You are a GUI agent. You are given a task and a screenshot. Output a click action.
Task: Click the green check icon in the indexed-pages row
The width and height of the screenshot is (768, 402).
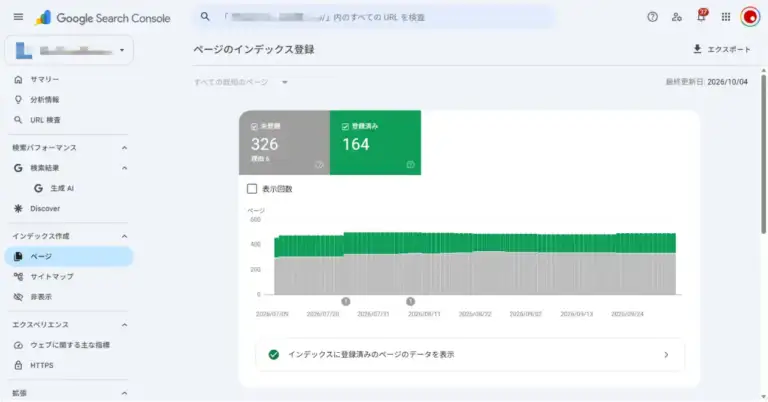tap(274, 355)
